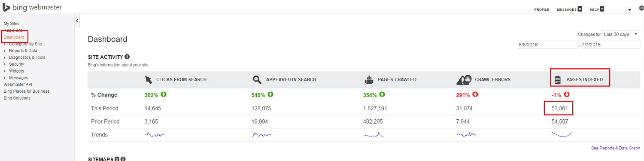
Task: Open the Last 30 days dropdown
Action: pyautogui.click(x=621, y=34)
